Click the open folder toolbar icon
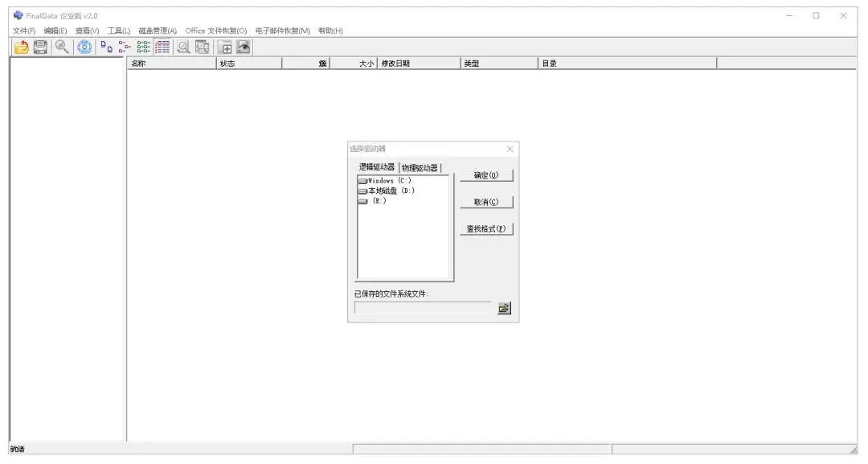 22,47
